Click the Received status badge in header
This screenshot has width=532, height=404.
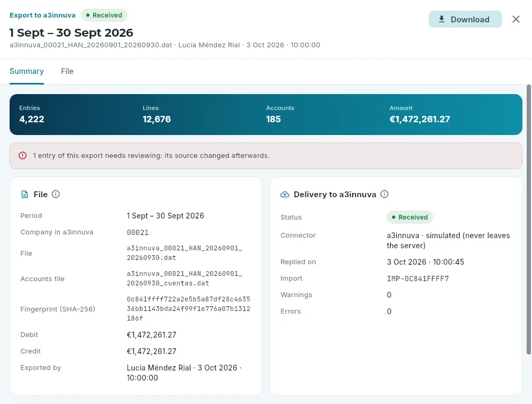(x=104, y=15)
